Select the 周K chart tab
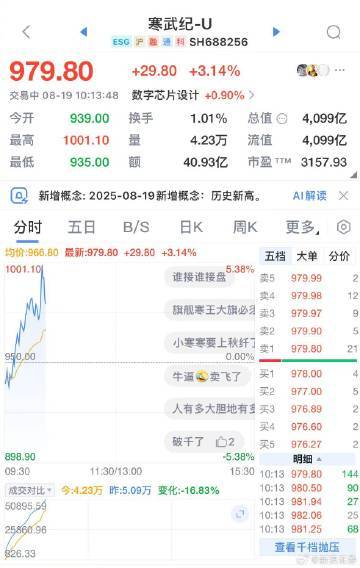 [x=245, y=227]
